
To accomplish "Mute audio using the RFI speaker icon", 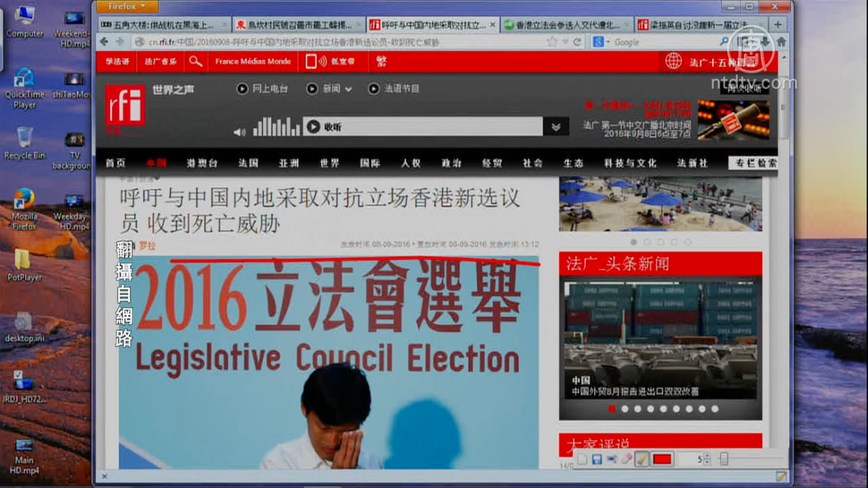I will tap(239, 132).
